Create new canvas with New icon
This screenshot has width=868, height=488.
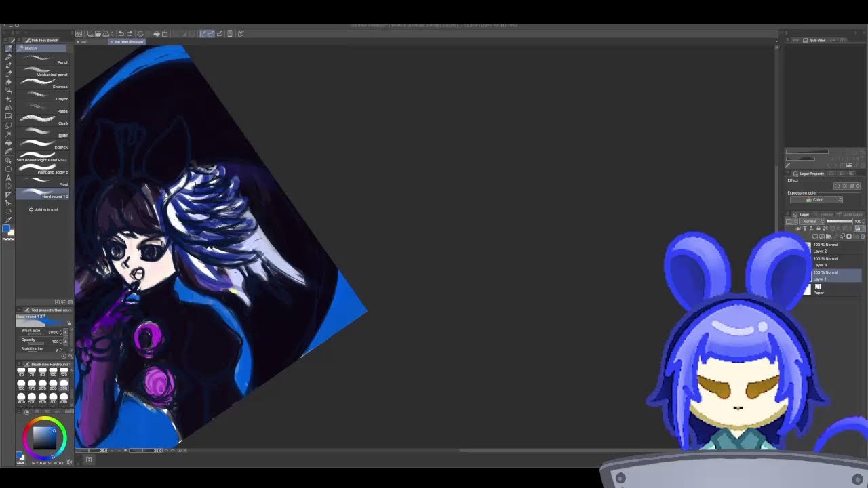(x=90, y=33)
